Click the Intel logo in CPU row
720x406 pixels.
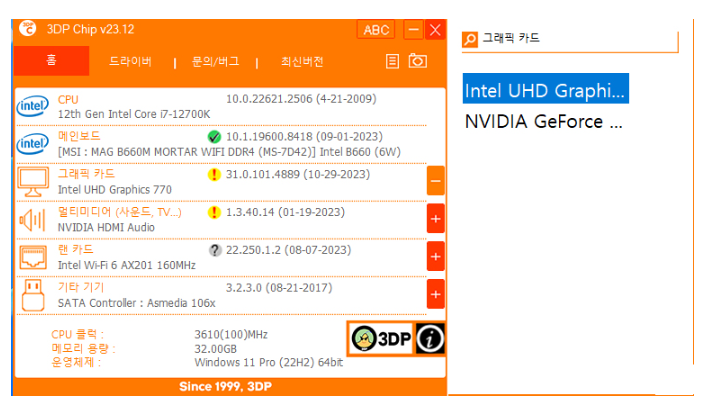click(33, 106)
